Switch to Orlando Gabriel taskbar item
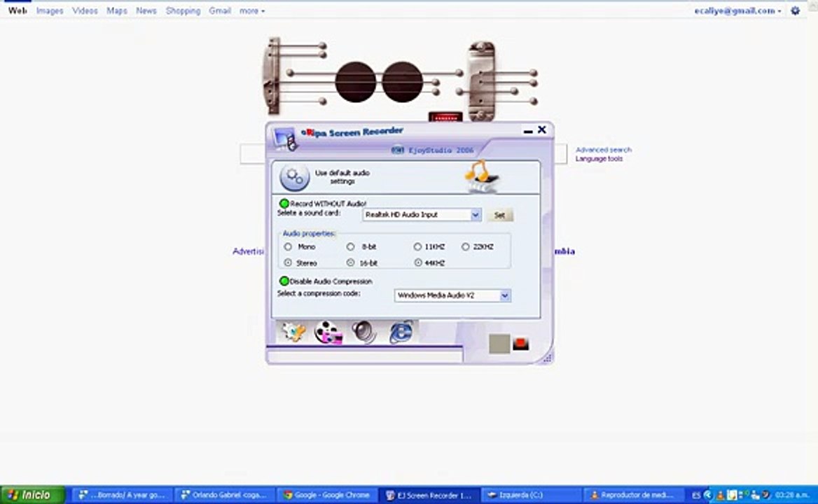818x504 pixels. click(x=226, y=495)
